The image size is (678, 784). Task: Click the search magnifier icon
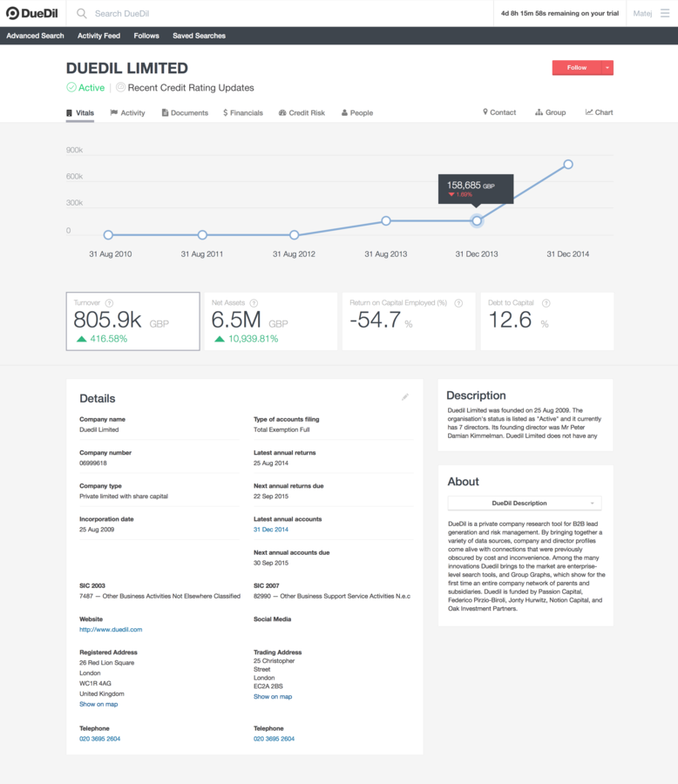pos(82,13)
